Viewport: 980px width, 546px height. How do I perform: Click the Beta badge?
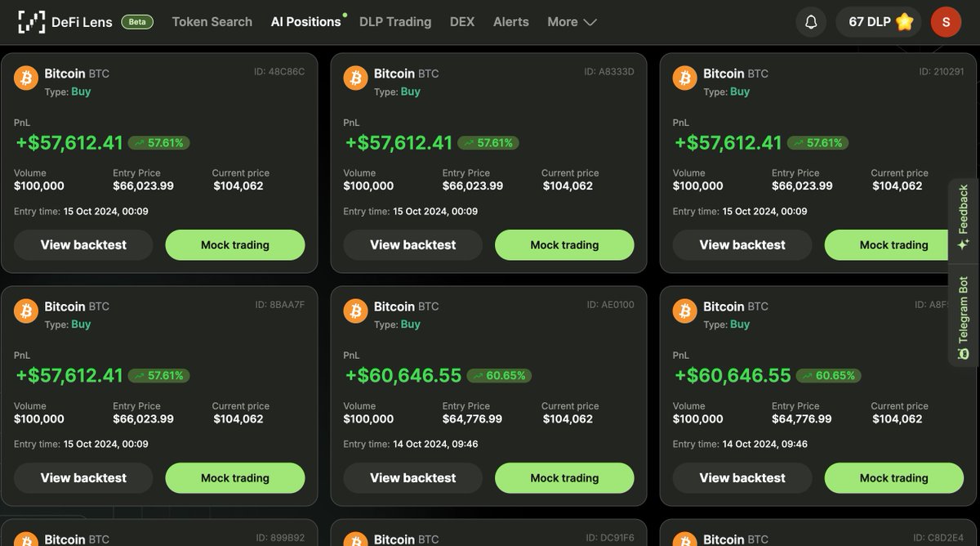137,22
